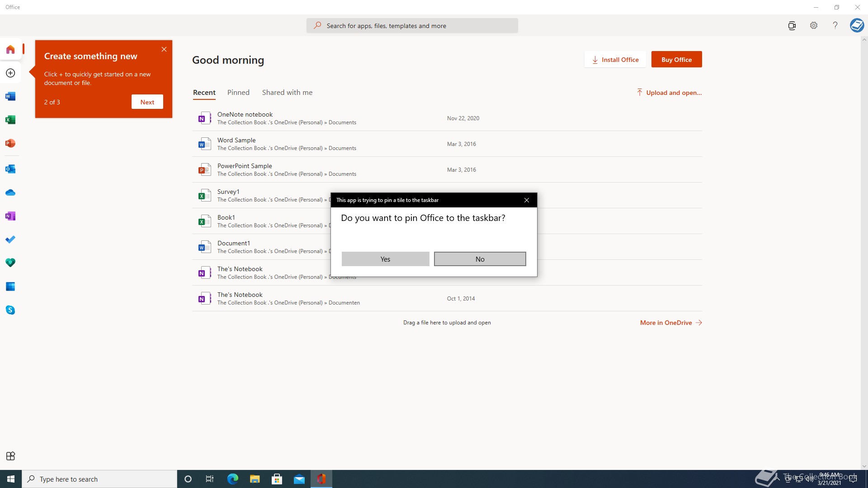Open the All apps icon in the sidebar

(10, 456)
